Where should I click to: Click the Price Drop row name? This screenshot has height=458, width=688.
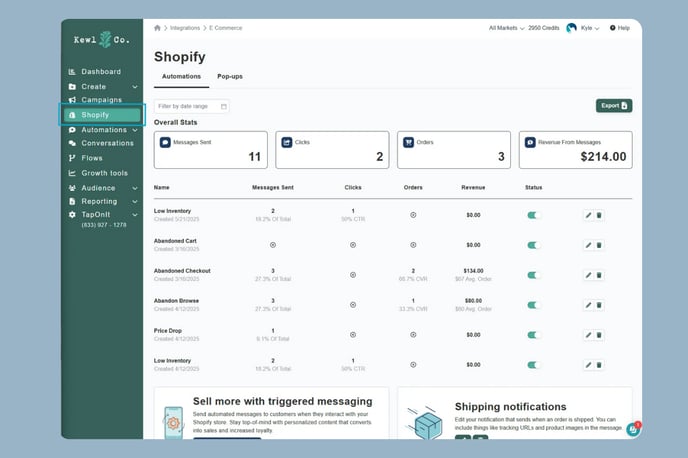(168, 331)
